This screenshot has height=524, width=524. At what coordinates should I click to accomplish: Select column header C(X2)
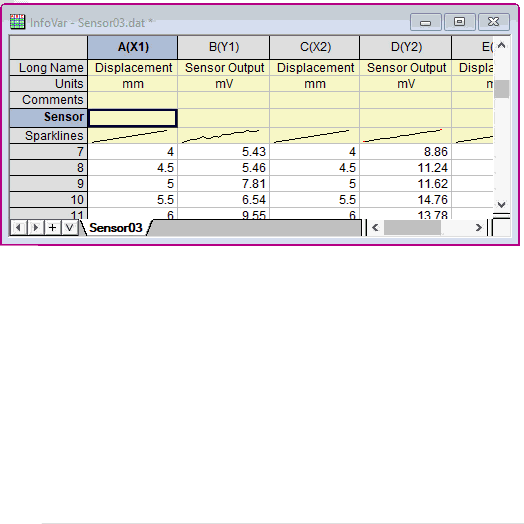[x=315, y=47]
